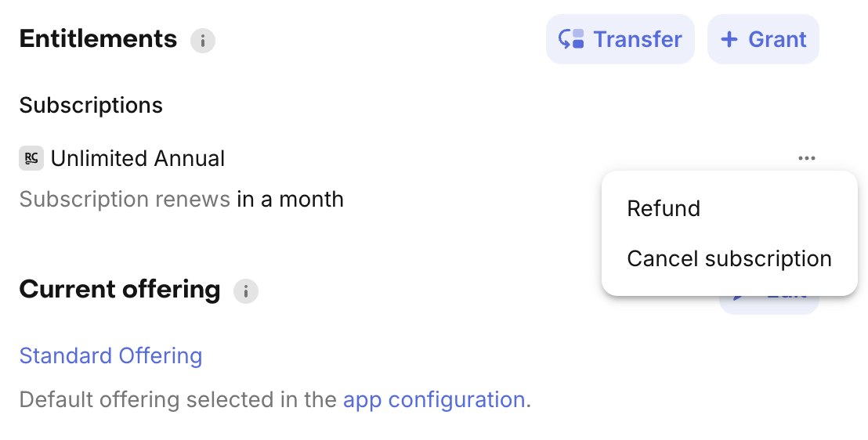Click the plus icon inside Grant button

pos(729,39)
